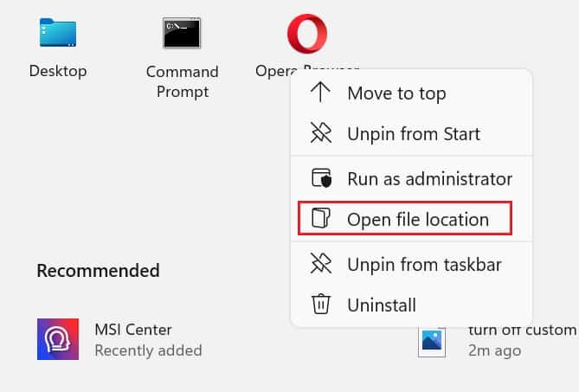This screenshot has height=392, width=579.
Task: Open the MSI Center recently added entry
Action: pos(119,339)
